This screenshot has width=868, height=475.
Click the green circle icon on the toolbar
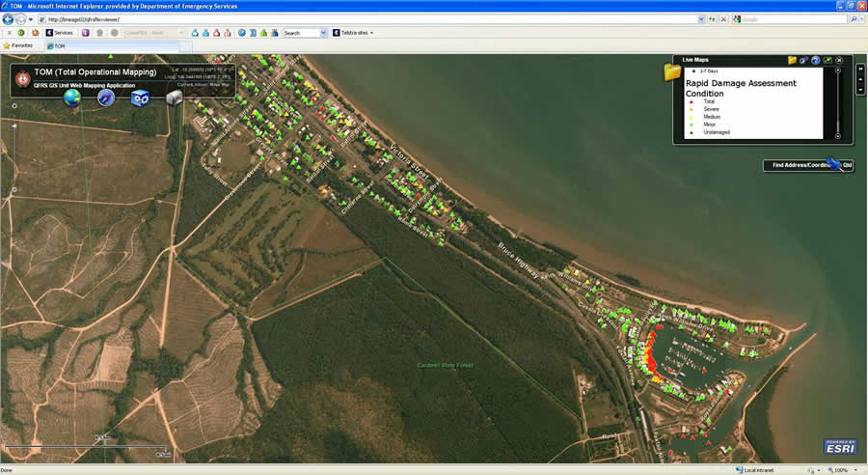click(x=21, y=33)
